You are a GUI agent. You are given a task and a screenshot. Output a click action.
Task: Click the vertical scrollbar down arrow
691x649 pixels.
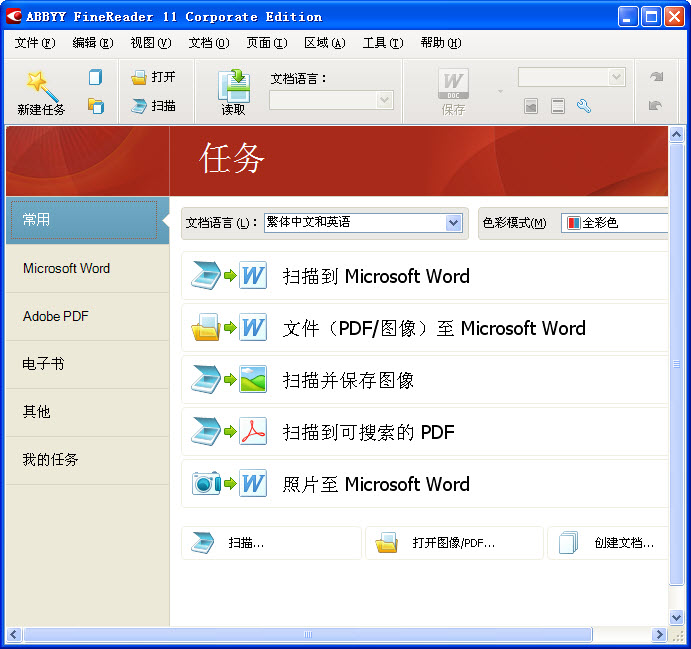676,618
